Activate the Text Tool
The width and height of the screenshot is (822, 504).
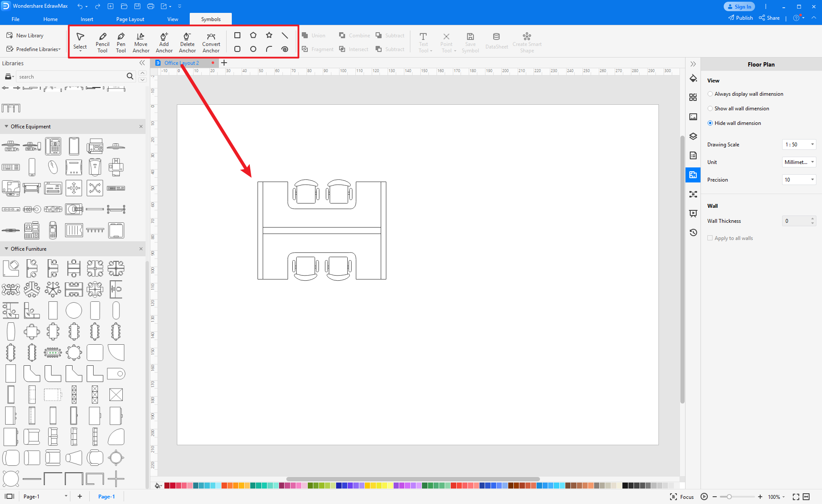(x=424, y=41)
